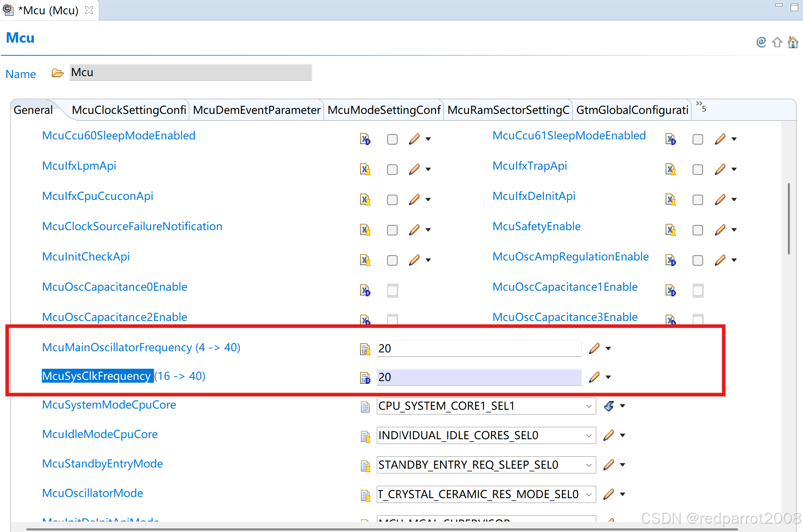Click the calculator icon next to McuMainOscillatorFrequency

(x=365, y=349)
